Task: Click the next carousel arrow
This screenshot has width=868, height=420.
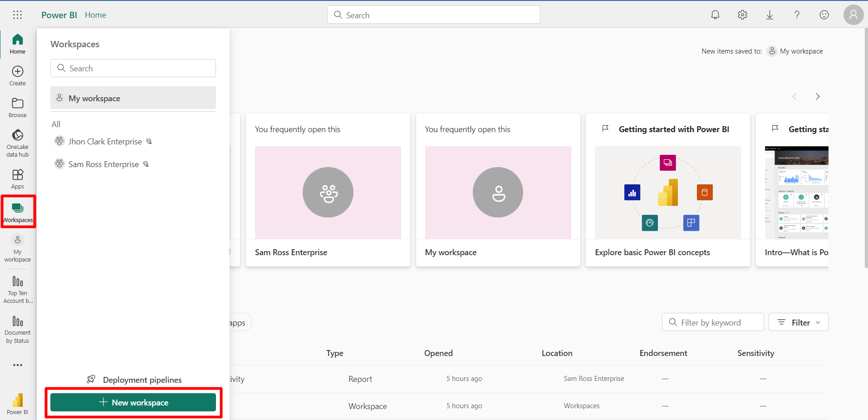Action: pos(818,96)
